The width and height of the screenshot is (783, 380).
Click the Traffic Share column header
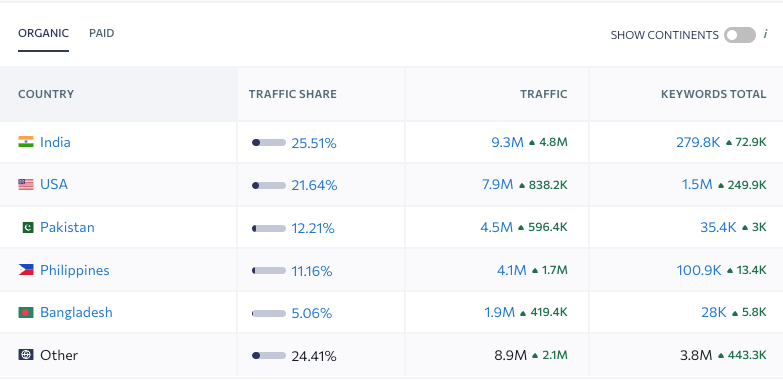[x=293, y=94]
